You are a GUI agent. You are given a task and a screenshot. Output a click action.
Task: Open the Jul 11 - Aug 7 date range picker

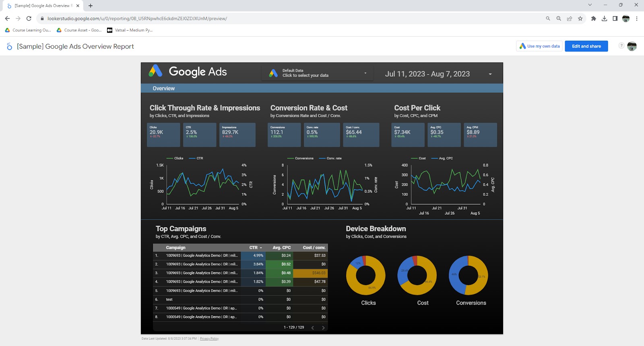pyautogui.click(x=438, y=74)
